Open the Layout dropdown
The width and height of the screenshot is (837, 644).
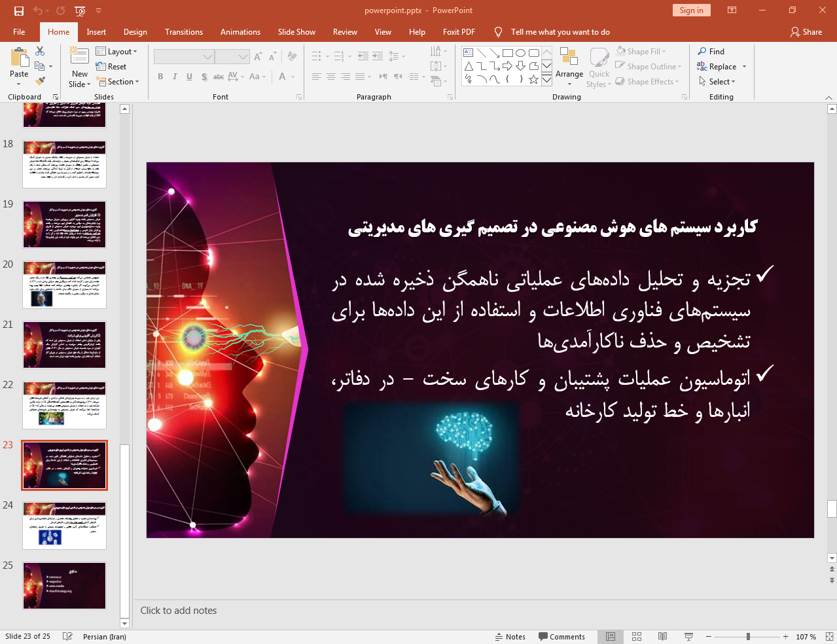[116, 52]
